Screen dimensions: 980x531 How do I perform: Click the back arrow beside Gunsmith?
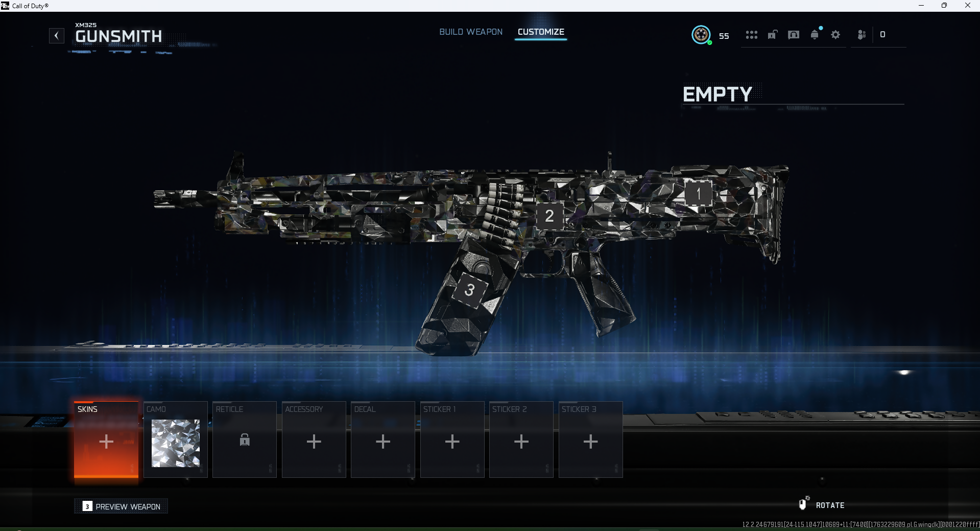[57, 36]
